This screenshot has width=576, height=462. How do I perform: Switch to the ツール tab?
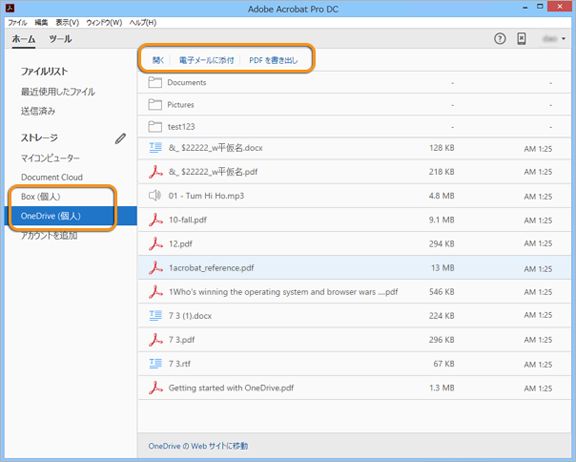pos(60,39)
